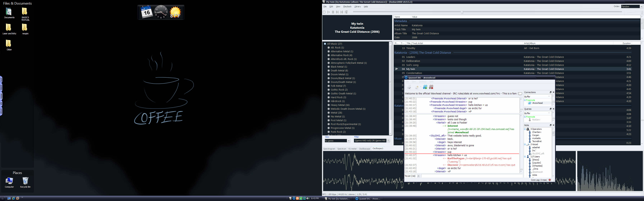This screenshot has height=201, width=644.
Task: Play a random track button
Action: click(x=346, y=12)
